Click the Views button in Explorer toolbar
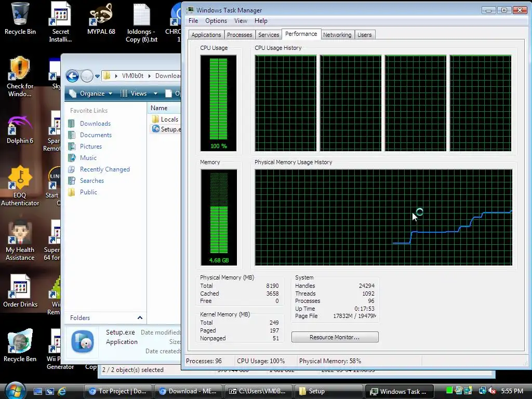Screen dimensions: 532x399 pyautogui.click(x=135, y=94)
